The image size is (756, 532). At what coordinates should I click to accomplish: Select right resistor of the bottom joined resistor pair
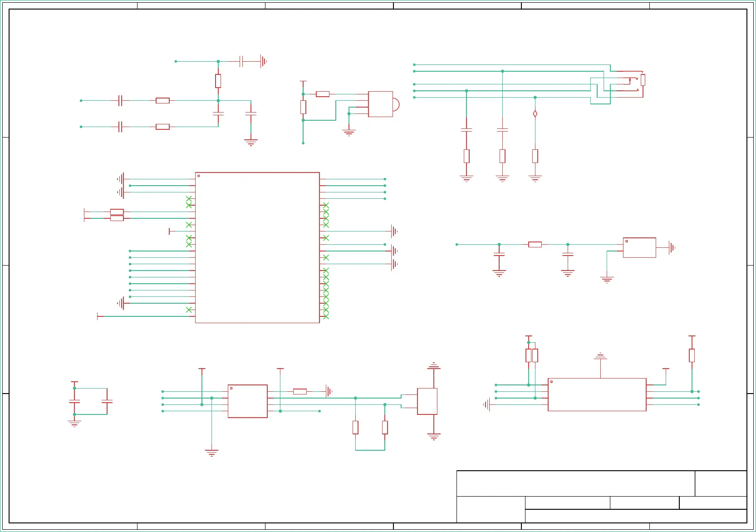(385, 427)
